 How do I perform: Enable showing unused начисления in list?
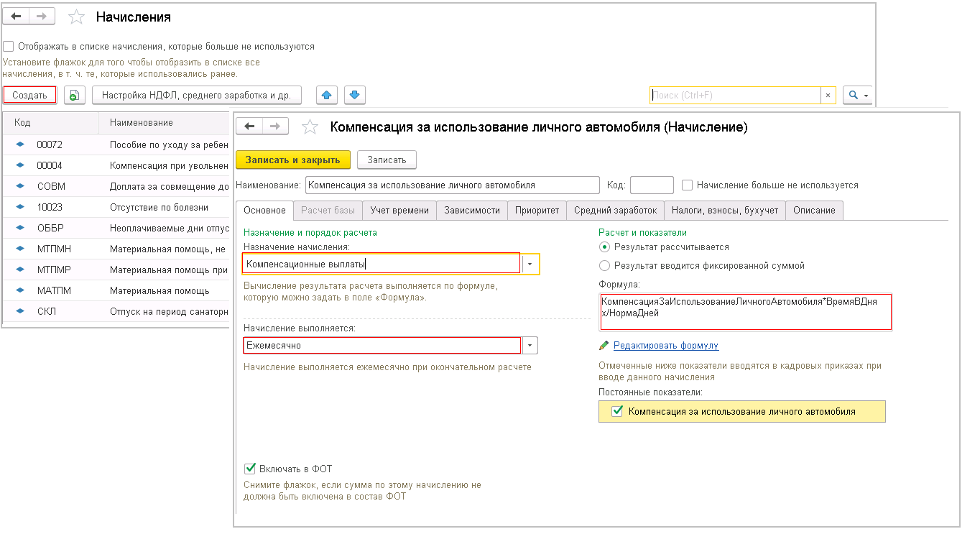(9, 46)
